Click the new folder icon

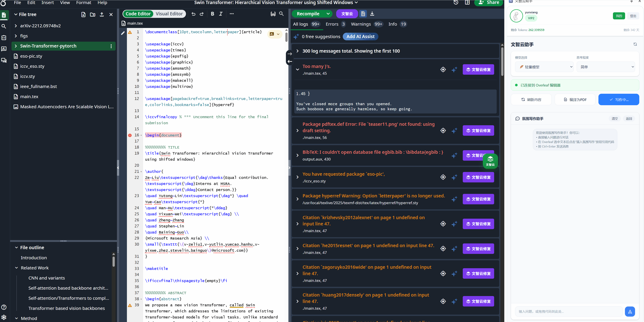point(92,15)
